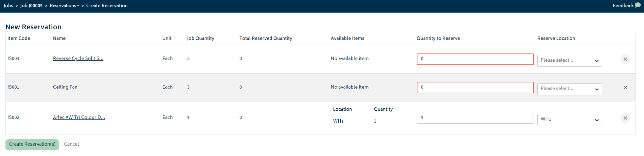The image size is (644, 156).
Task: Click job quantity 3 in Ceiling Fan row
Action: click(188, 87)
